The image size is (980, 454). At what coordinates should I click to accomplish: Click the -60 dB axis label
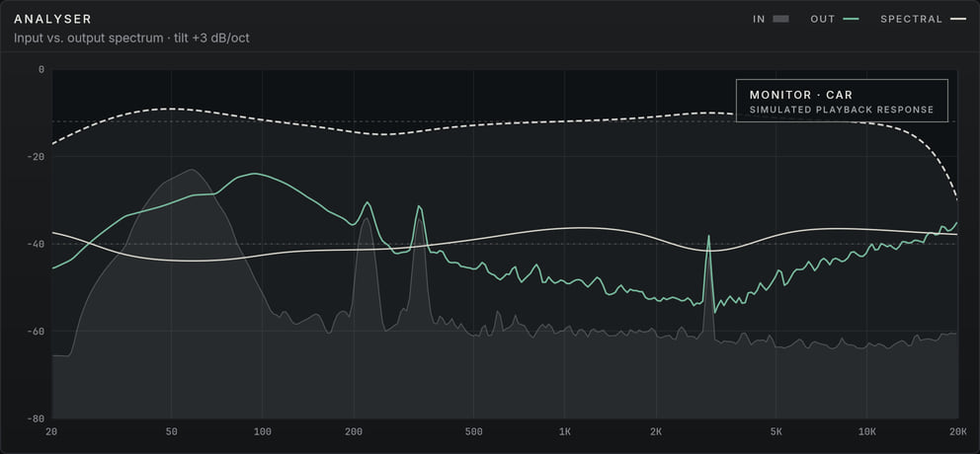[38, 331]
